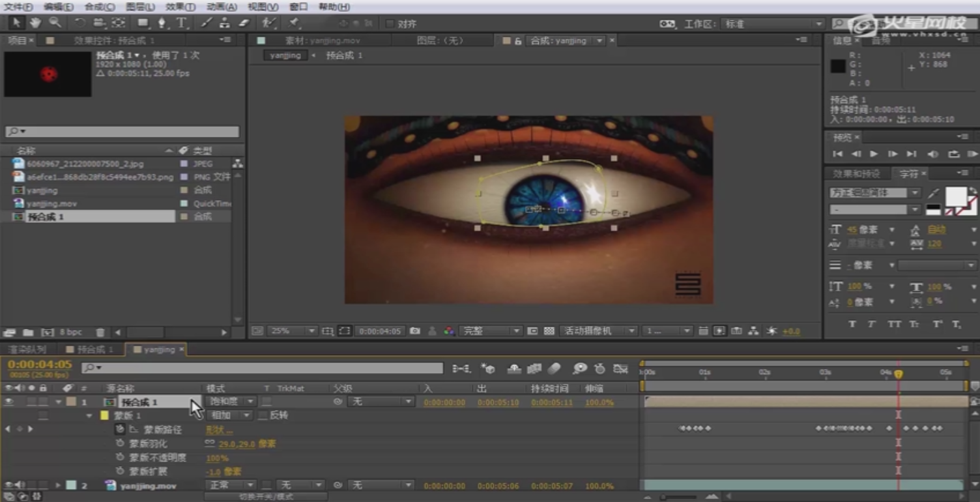
Task: Click the current time indicator in timeline ruler
Action: [899, 374]
